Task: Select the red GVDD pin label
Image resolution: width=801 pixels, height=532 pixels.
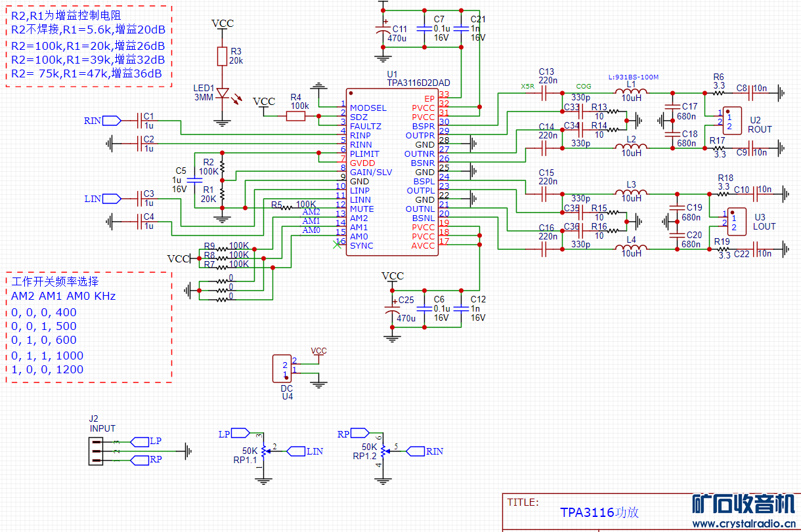Action: [x=363, y=163]
